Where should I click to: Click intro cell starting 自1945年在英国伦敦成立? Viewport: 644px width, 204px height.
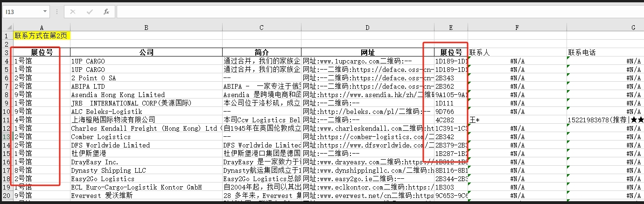click(x=262, y=128)
